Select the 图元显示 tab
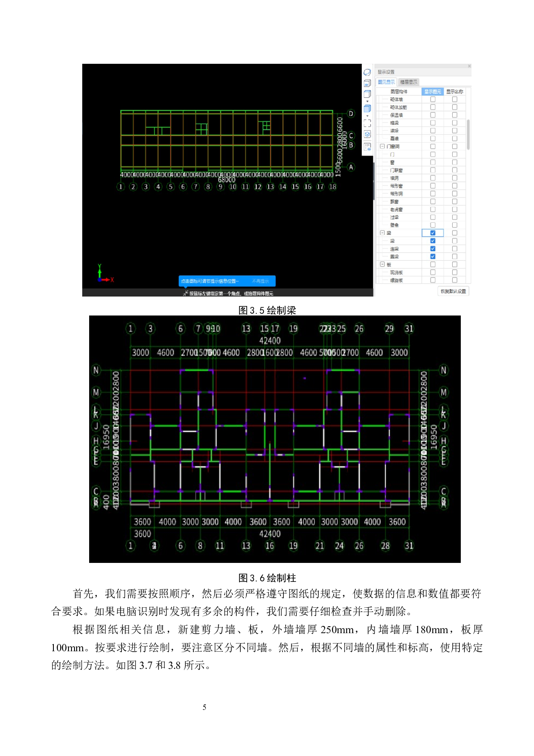Viewport: 534px width, 756px height. click(386, 82)
